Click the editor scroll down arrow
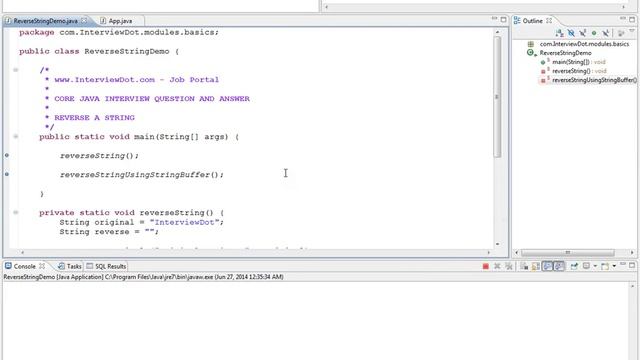640x360 pixels. pos(497,244)
